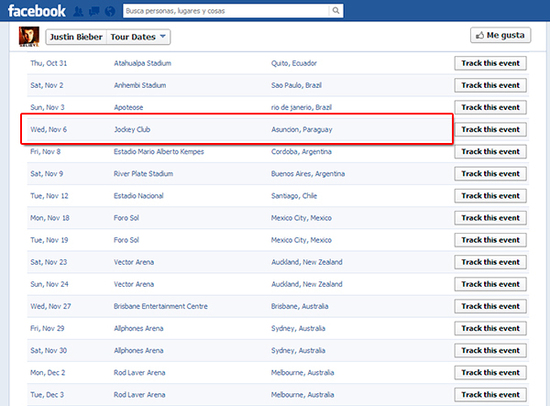Image resolution: width=550 pixels, height=406 pixels.
Task: Click the Me gusta like button
Action: [500, 35]
